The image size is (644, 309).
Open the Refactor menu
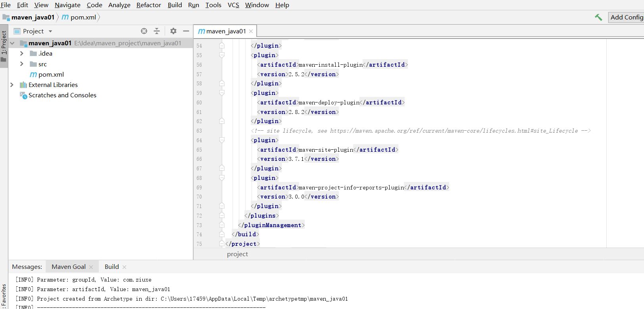pyautogui.click(x=149, y=5)
